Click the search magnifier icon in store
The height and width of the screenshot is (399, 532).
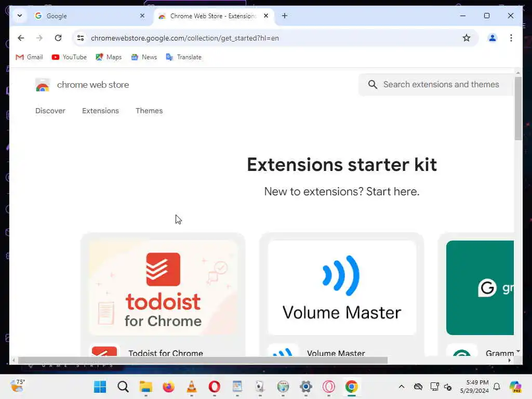373,85
